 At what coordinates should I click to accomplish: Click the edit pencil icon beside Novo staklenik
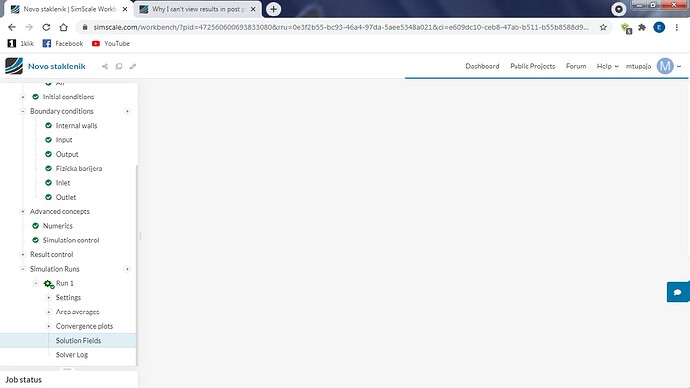133,66
